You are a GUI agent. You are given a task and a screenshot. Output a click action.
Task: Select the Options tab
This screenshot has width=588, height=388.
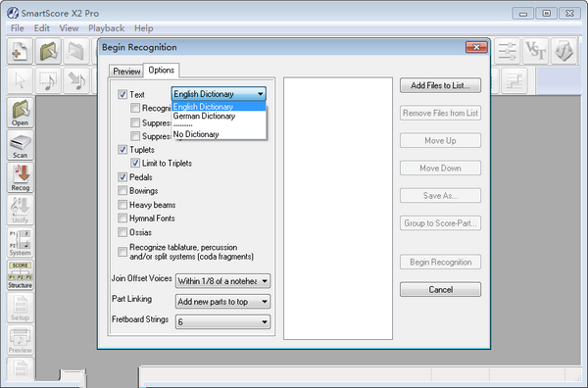[162, 71]
